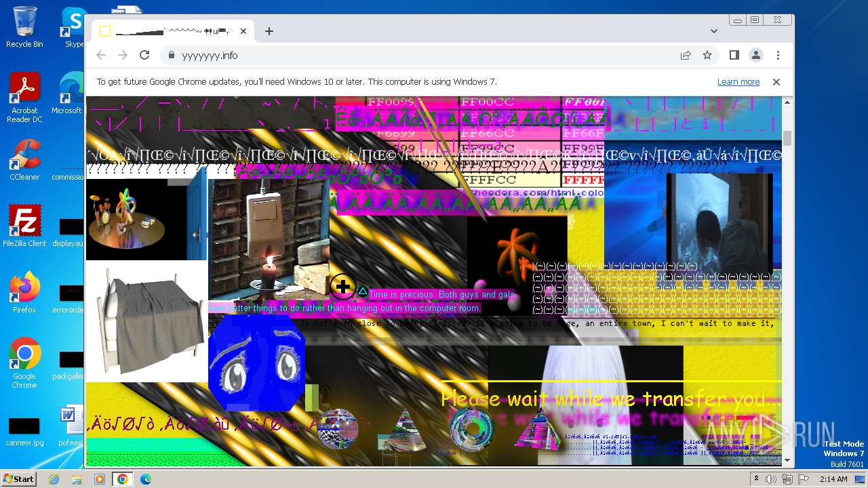The width and height of the screenshot is (868, 488).
Task: Click the volume icon in system tray
Action: pos(771,479)
